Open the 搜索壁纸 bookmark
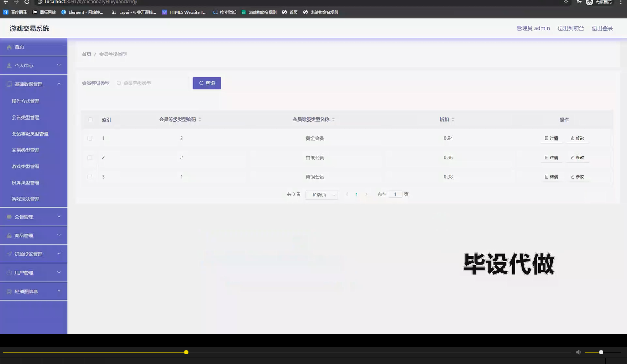Image resolution: width=627 pixels, height=364 pixels. [224, 12]
